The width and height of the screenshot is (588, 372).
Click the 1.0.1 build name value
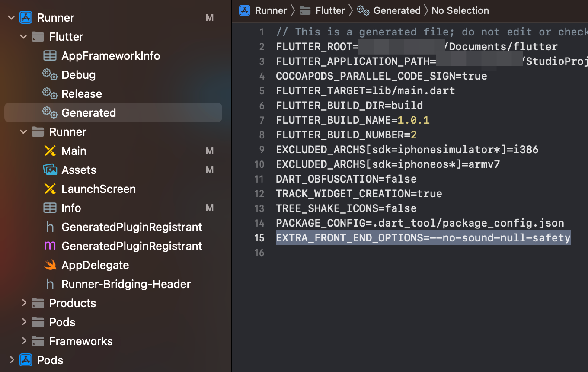[x=413, y=120]
